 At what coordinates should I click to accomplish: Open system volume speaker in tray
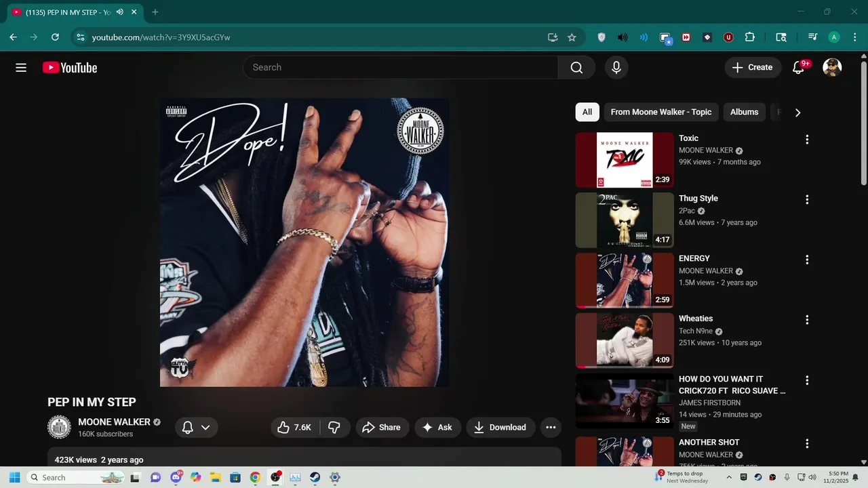pos(812,477)
